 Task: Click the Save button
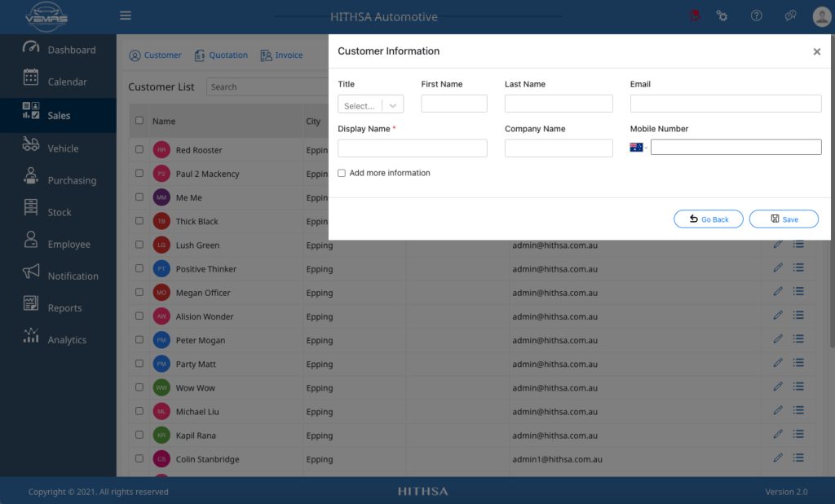pos(784,219)
